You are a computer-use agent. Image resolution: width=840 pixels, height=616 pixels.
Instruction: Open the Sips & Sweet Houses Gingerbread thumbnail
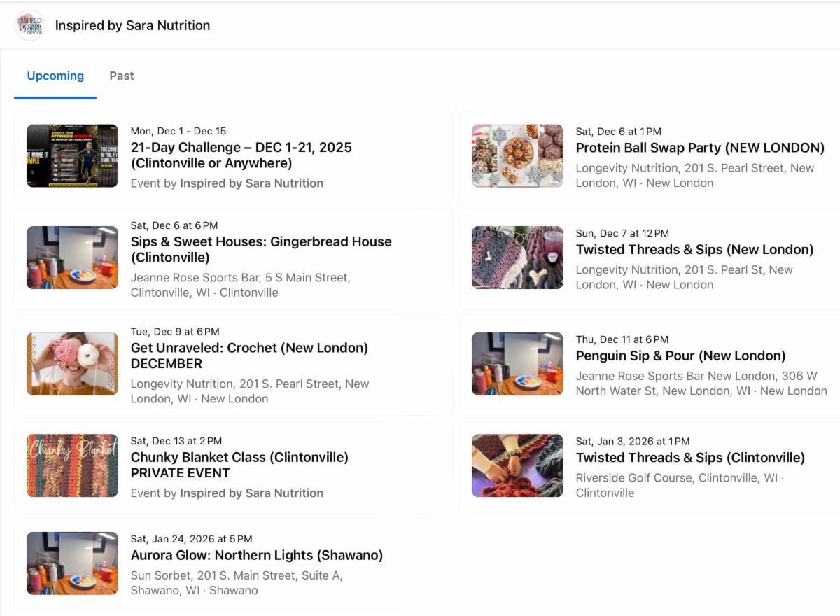72,258
